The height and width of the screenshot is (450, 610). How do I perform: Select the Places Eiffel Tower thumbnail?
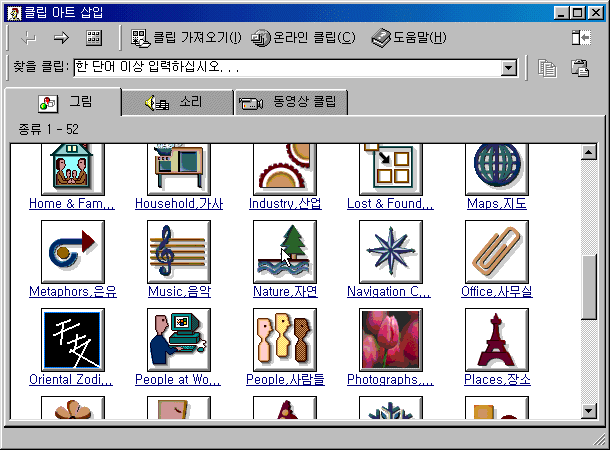[497, 340]
